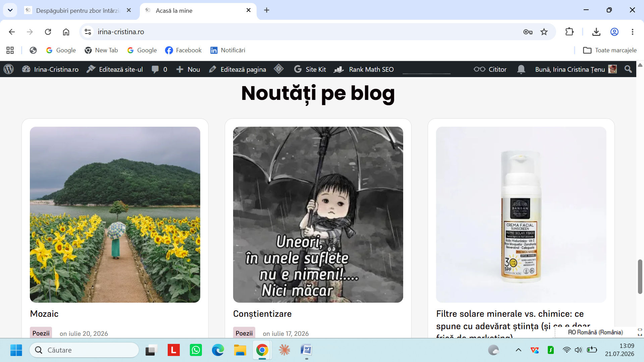This screenshot has height=362, width=644.
Task: Open the Toate marcajele bookmarks folder
Action: coord(610,50)
